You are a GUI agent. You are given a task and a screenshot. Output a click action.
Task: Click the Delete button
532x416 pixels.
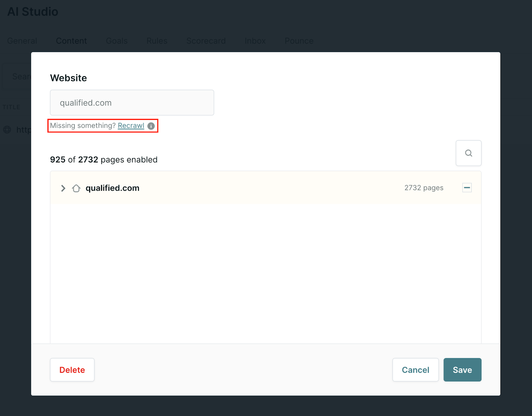[72, 370]
